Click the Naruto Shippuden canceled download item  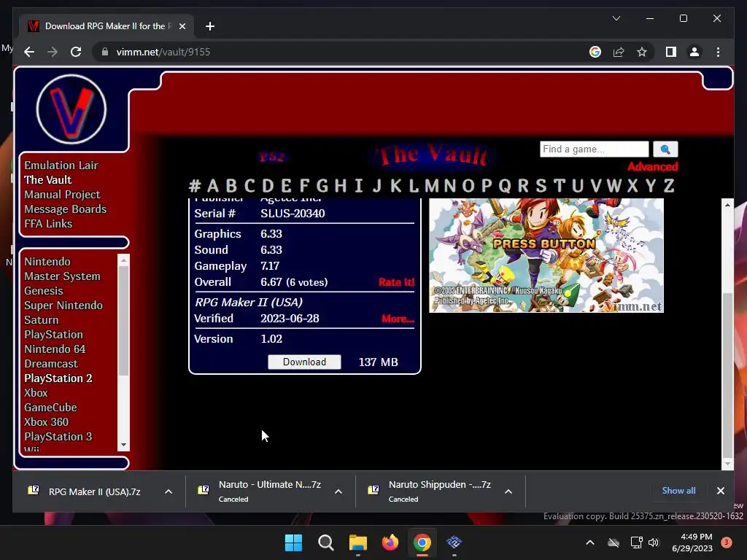[430, 491]
